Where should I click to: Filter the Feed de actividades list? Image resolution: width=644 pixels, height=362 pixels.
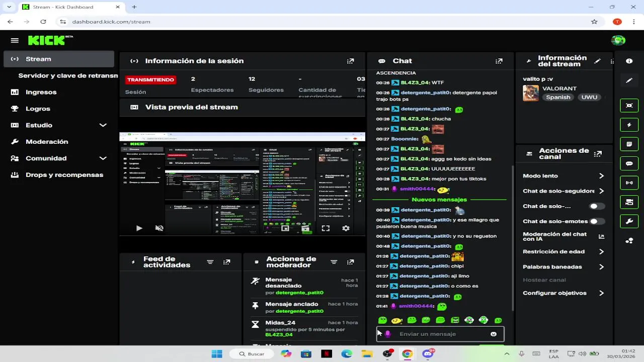point(210,262)
